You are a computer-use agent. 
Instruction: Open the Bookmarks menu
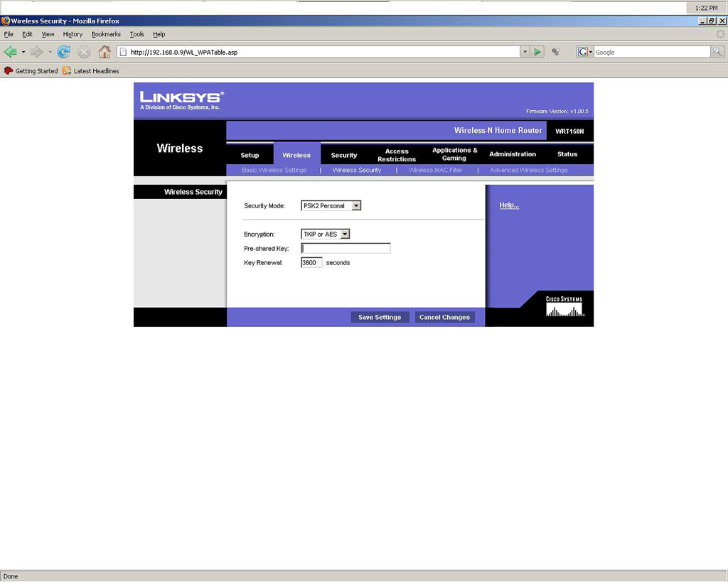[x=106, y=34]
